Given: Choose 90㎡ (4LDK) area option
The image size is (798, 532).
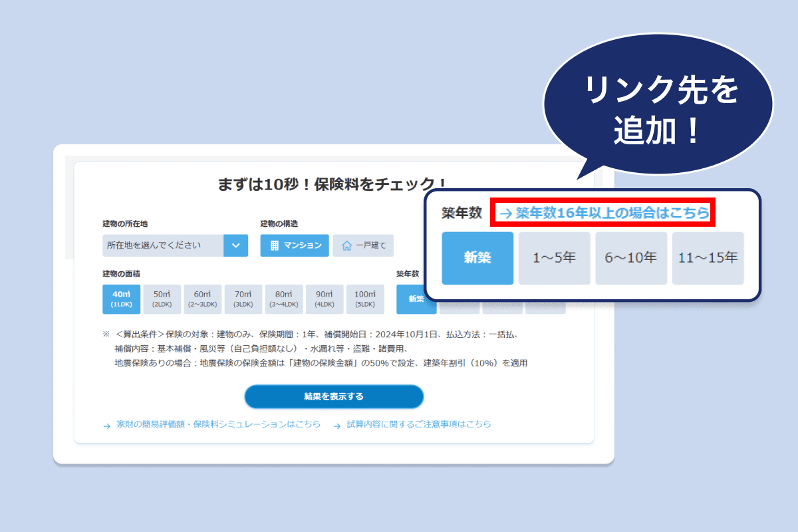Looking at the screenshot, I should click(x=325, y=299).
